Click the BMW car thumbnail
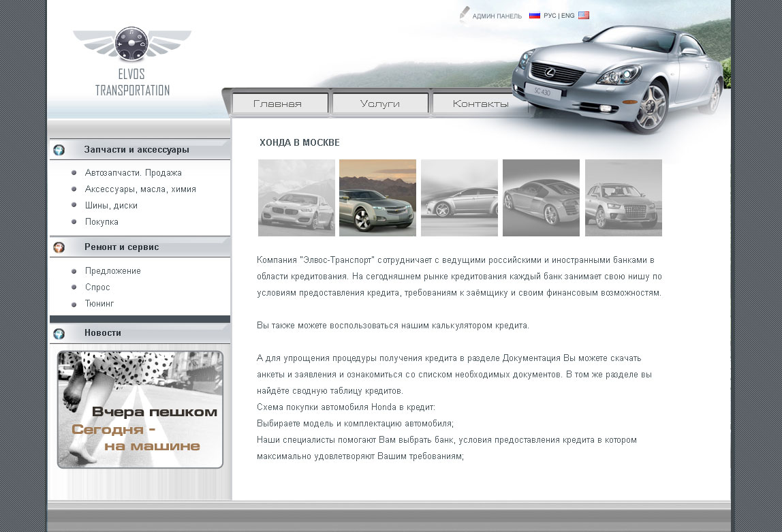This screenshot has width=782, height=532. pyautogui.click(x=296, y=198)
